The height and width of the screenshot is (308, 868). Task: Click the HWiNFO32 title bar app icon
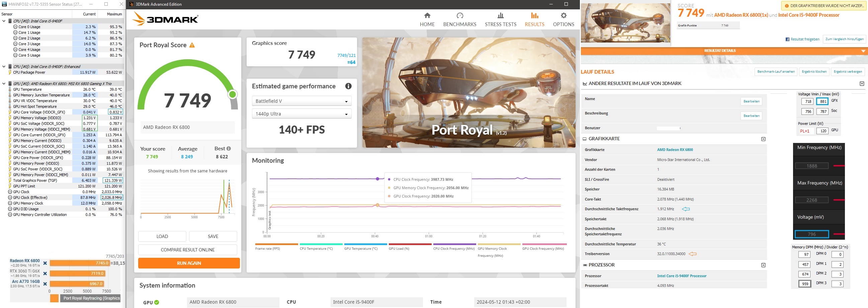4,4
